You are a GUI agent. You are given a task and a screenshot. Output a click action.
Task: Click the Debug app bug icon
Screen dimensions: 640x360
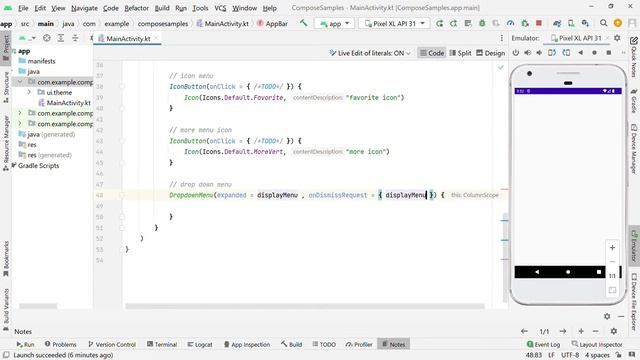[x=482, y=24]
